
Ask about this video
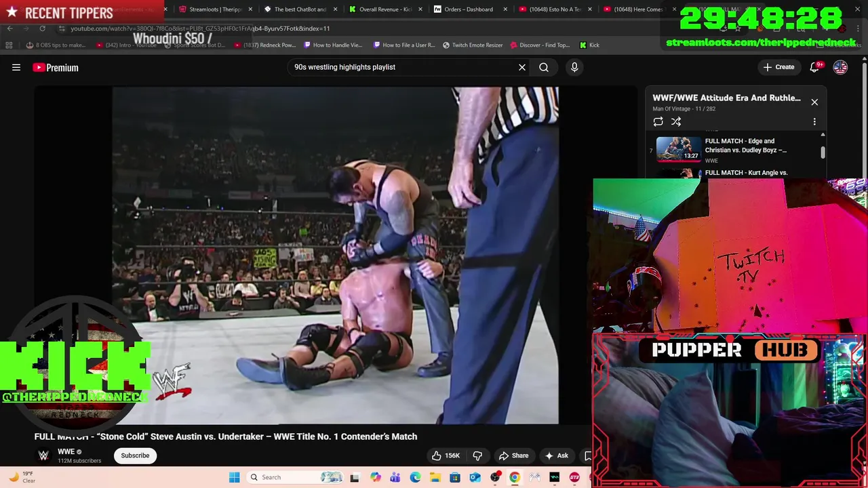[x=557, y=455]
